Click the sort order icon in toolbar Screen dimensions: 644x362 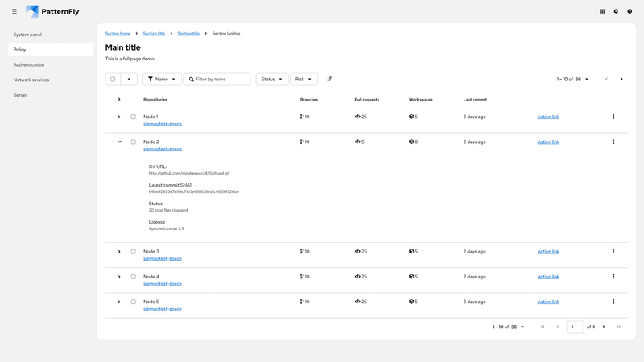pyautogui.click(x=329, y=79)
